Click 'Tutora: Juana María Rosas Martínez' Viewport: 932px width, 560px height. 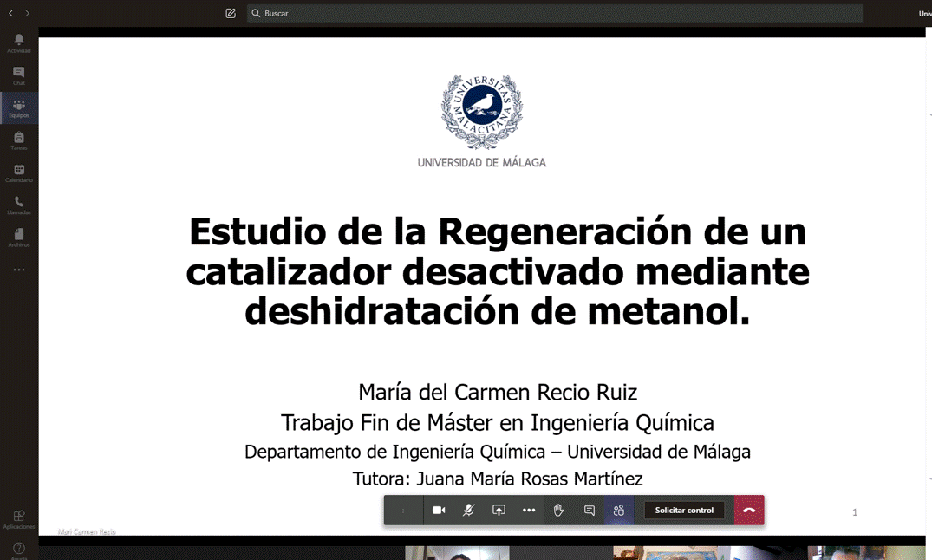pos(498,479)
